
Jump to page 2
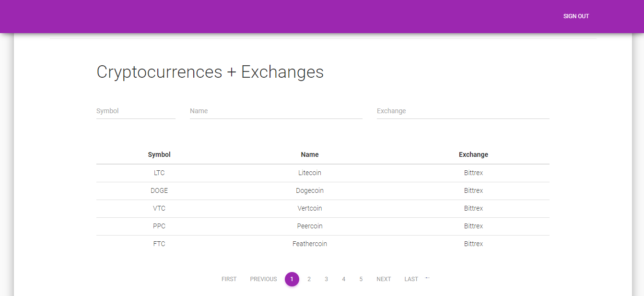[x=309, y=279]
